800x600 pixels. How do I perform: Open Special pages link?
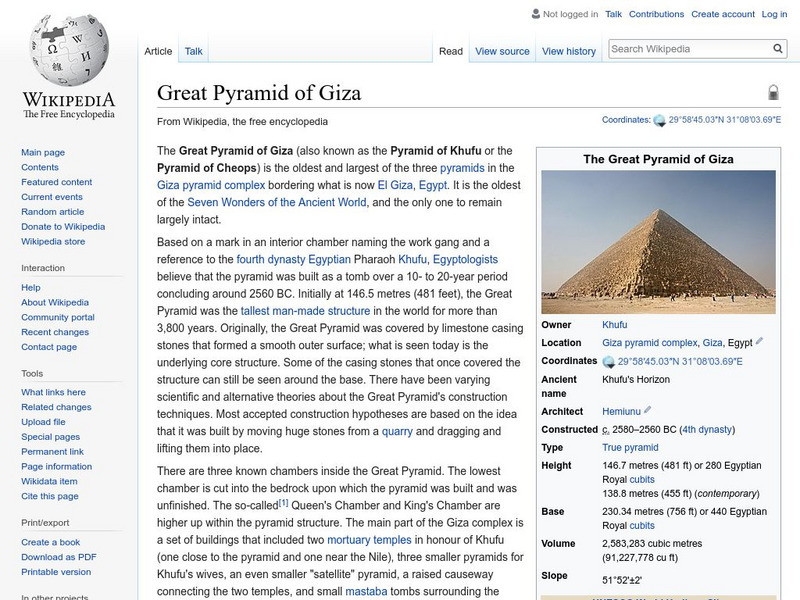pyautogui.click(x=51, y=437)
